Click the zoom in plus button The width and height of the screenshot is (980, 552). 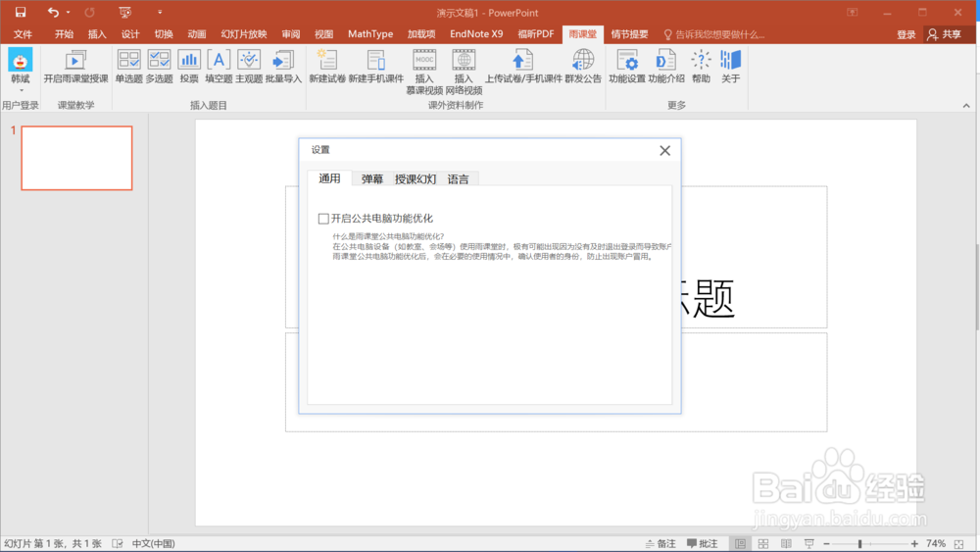click(914, 544)
